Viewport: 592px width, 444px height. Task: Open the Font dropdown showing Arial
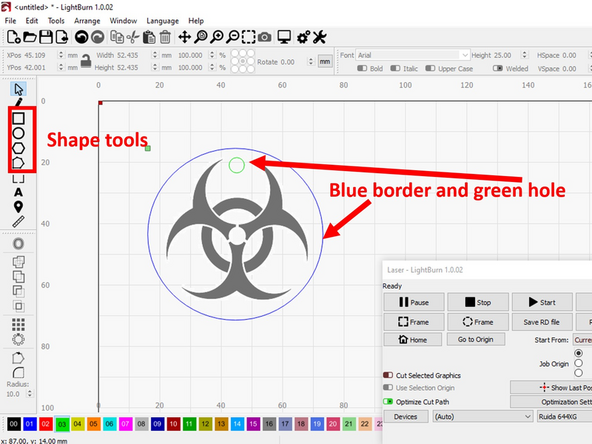pyautogui.click(x=413, y=55)
